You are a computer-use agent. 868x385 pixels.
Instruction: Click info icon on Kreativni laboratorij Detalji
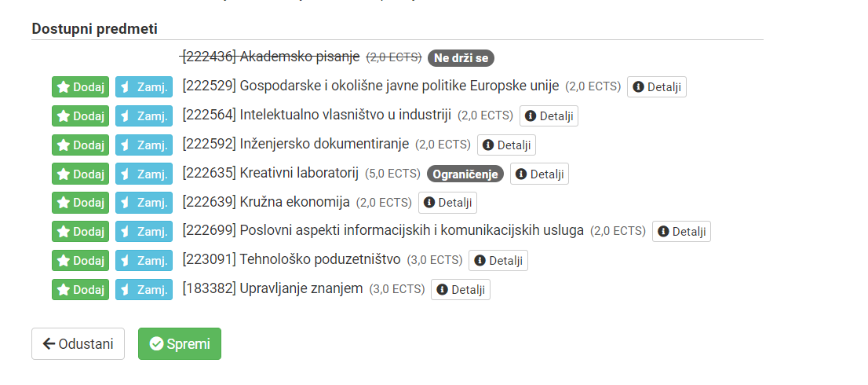[522, 174]
